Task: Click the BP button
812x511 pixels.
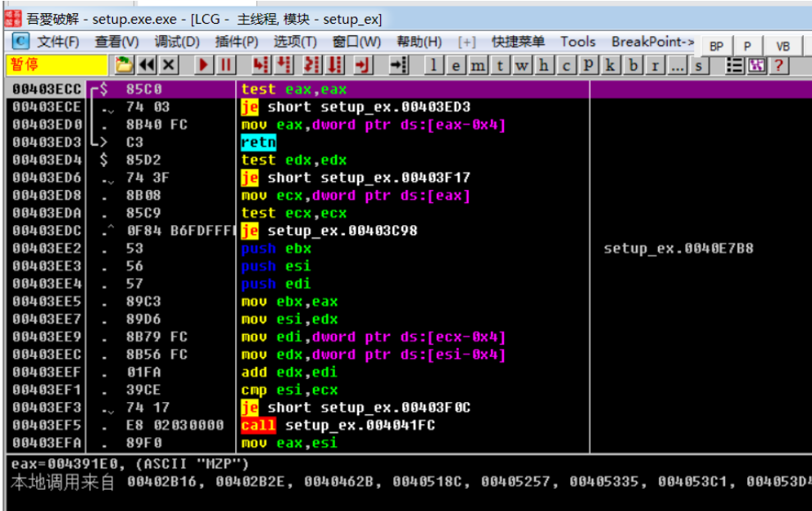Action: click(x=717, y=46)
